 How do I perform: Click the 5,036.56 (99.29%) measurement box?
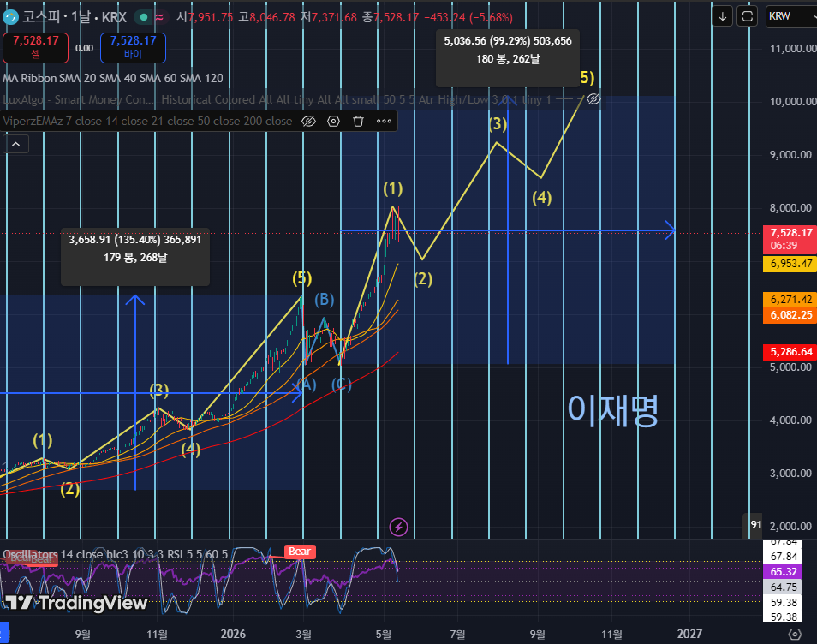508,58
